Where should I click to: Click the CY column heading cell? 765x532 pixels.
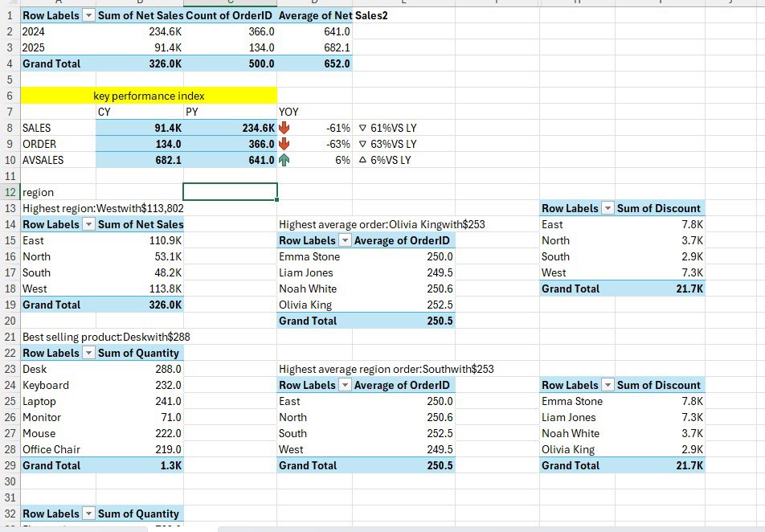140,112
